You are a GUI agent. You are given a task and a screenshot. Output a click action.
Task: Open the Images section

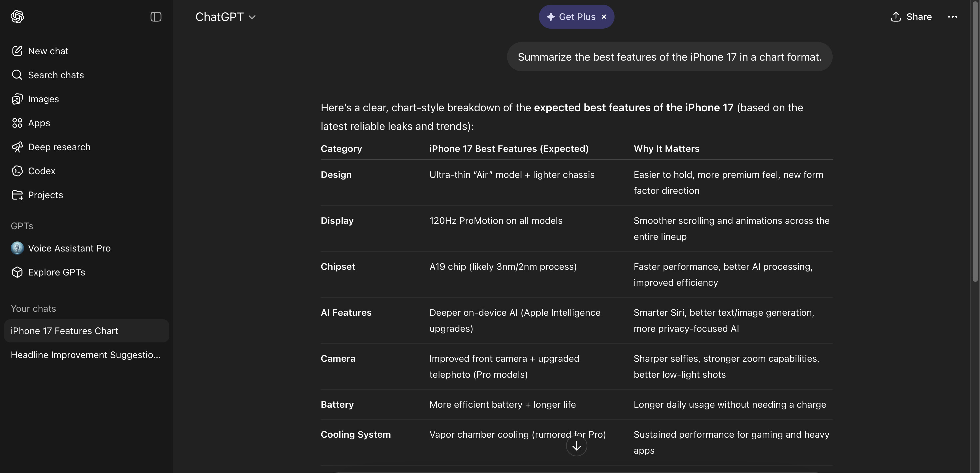click(x=43, y=99)
